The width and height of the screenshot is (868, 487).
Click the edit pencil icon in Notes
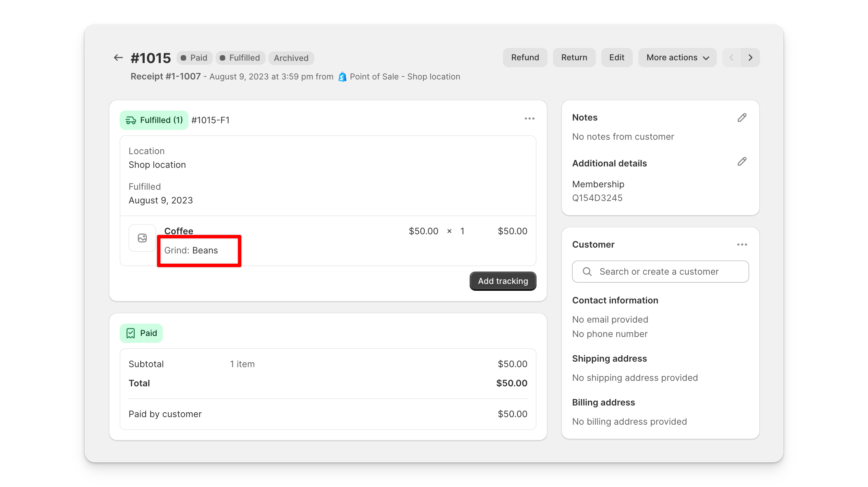tap(742, 117)
